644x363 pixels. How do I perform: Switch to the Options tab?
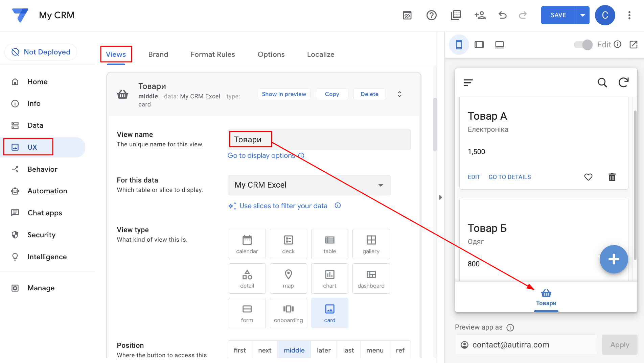271,54
